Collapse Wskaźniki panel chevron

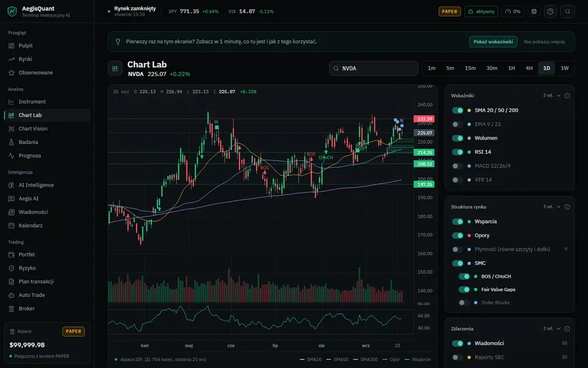point(559,96)
